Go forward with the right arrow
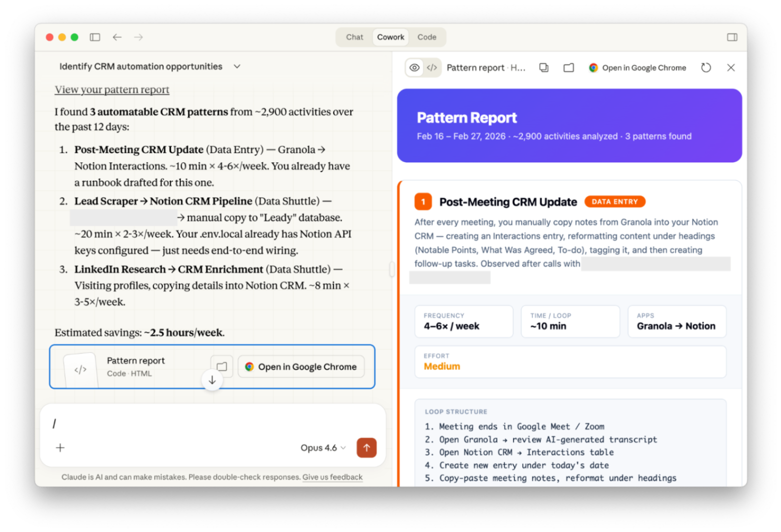This screenshot has height=532, width=781. (x=138, y=37)
